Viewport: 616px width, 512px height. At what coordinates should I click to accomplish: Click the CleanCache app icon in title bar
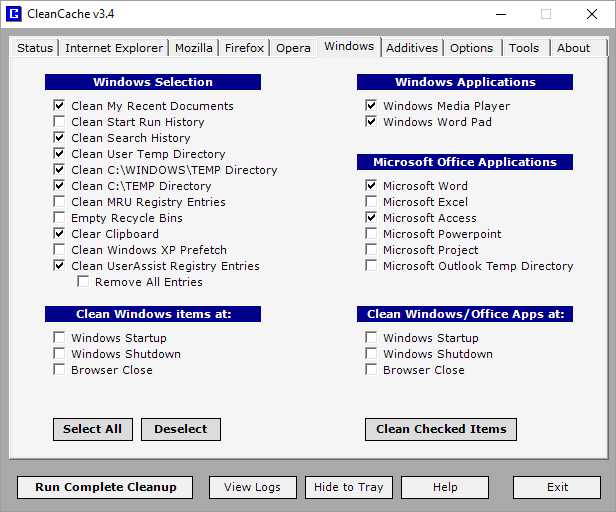point(14,14)
